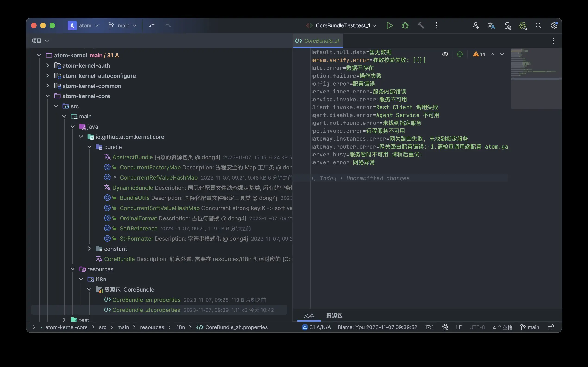Click the undo arrow in the title bar
This screenshot has height=367, width=588.
[152, 25]
